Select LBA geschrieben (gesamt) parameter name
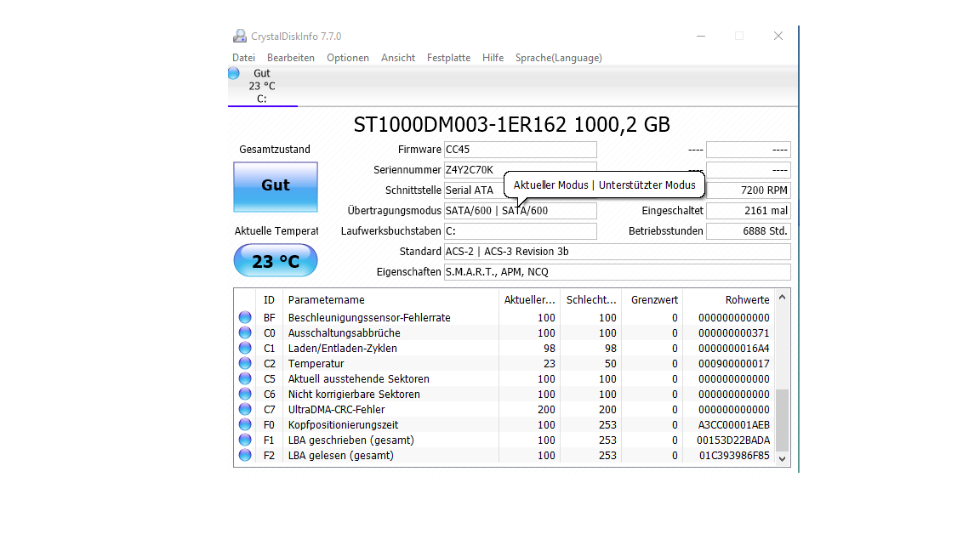The image size is (980, 551). pyautogui.click(x=350, y=440)
